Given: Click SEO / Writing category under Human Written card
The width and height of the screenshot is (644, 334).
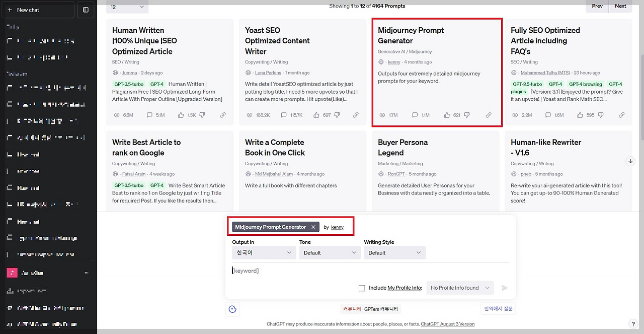Looking at the screenshot, I should (x=125, y=62).
